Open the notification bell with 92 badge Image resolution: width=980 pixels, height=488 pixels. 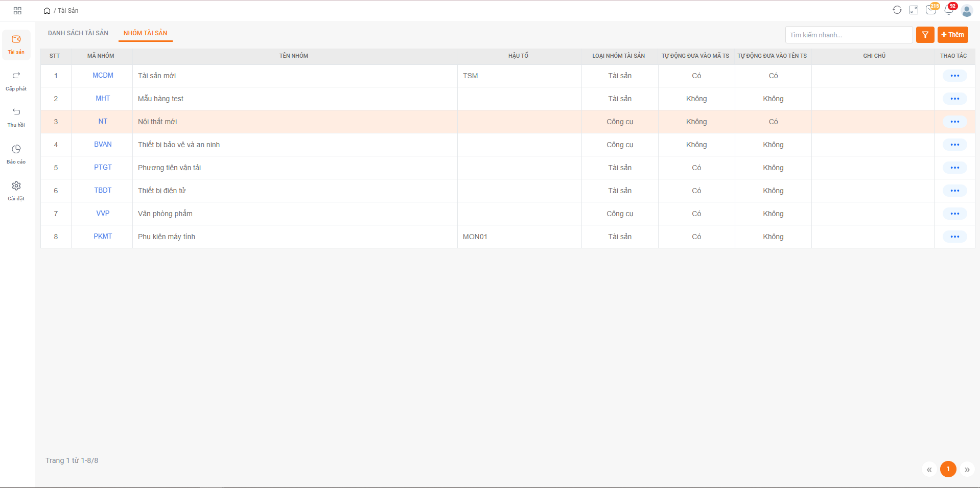[948, 10]
